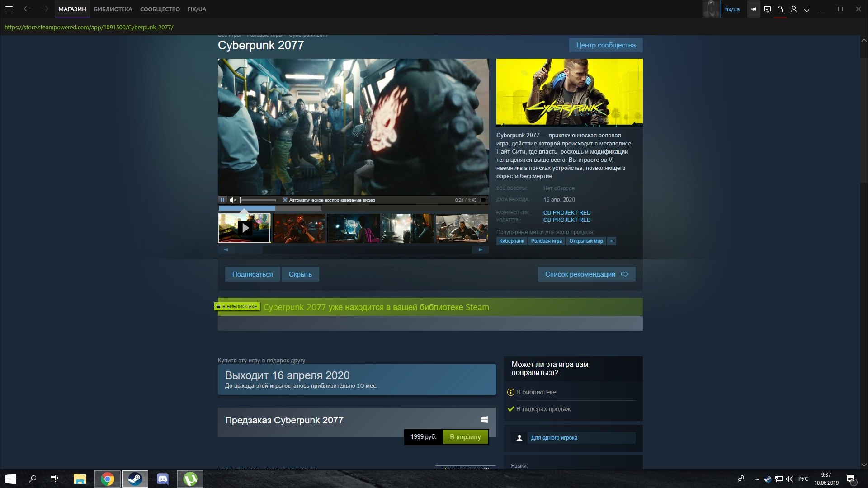Screen dimensions: 868x488
Task: Open downloads arrow icon
Action: (807, 9)
